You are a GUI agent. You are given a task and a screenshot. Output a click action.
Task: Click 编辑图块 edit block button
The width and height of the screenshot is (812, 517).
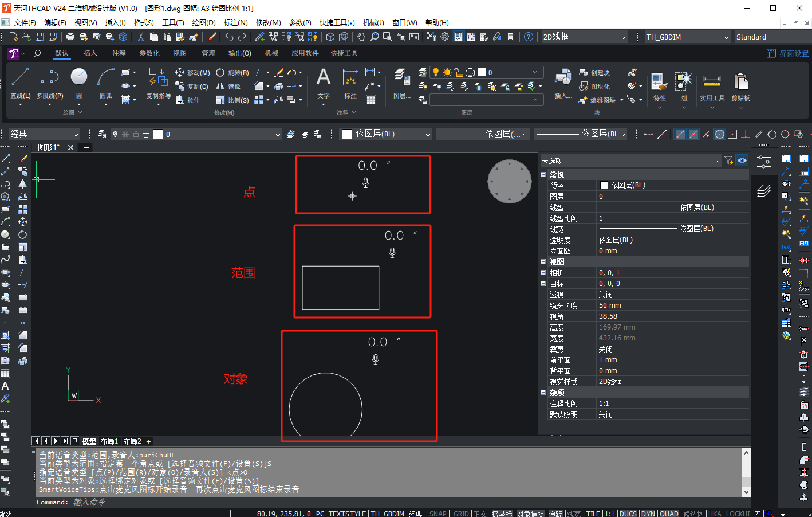598,100
